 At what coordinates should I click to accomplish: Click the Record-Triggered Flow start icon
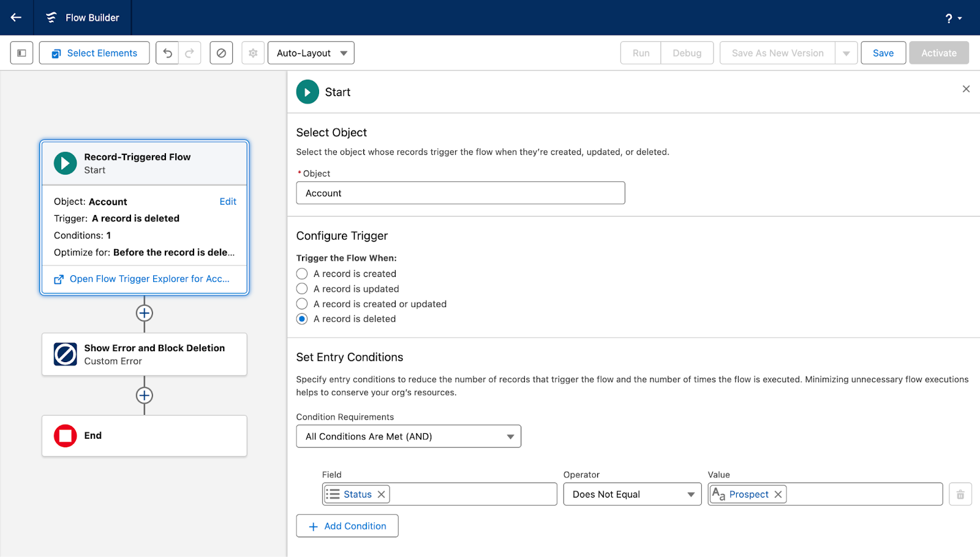66,163
